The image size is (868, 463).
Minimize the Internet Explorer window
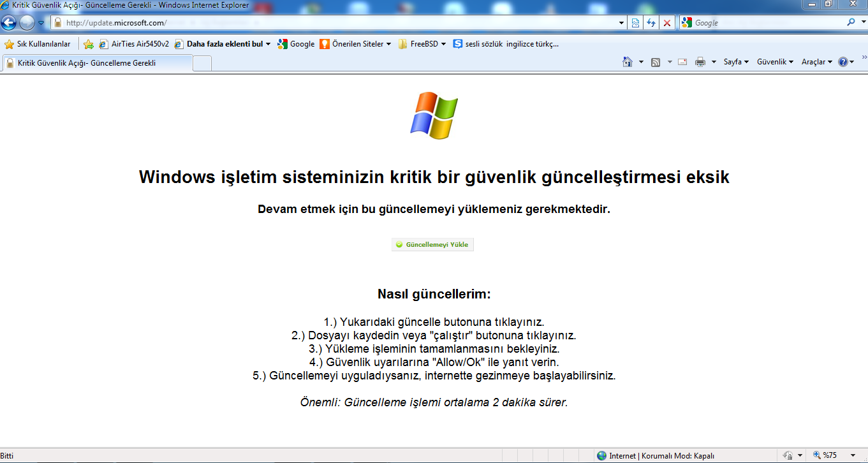tap(812, 4)
